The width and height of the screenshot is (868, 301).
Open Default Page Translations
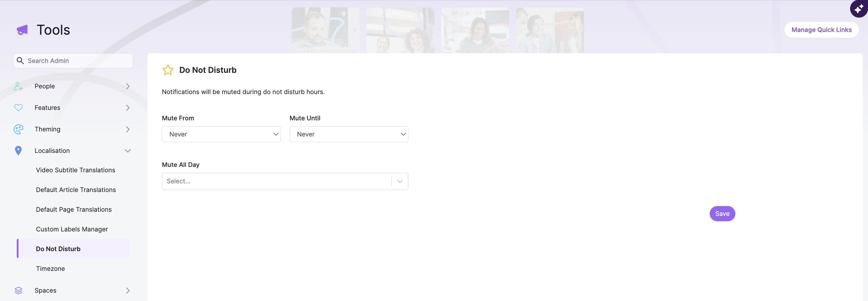[74, 209]
